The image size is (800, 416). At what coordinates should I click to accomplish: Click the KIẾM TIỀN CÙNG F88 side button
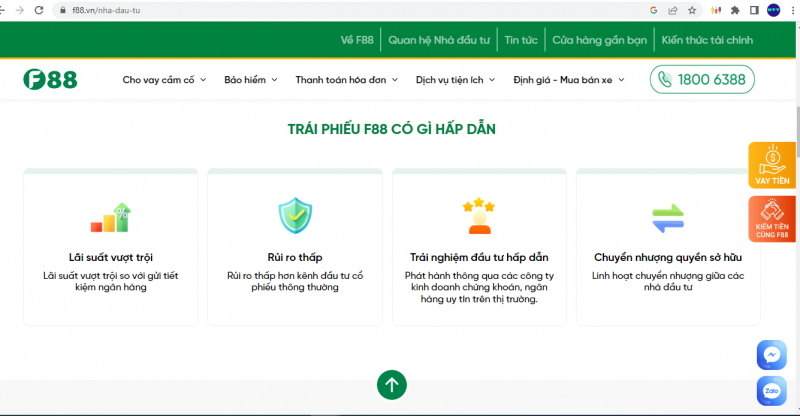tap(772, 218)
